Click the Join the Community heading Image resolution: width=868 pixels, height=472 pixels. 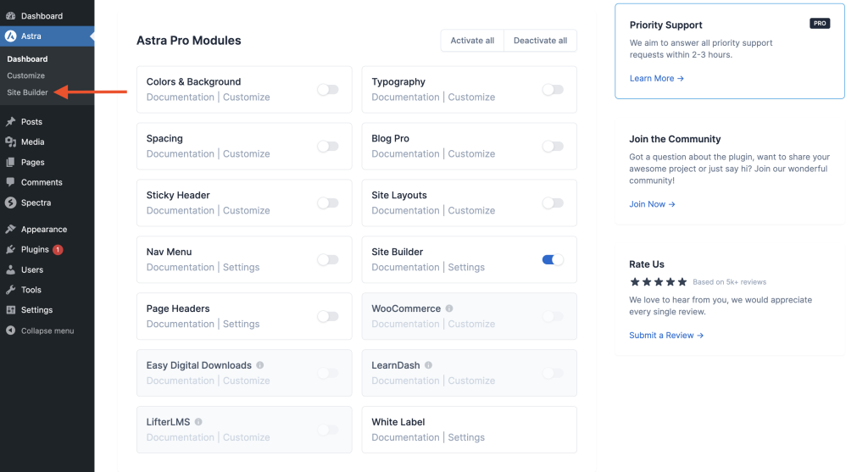coord(675,139)
